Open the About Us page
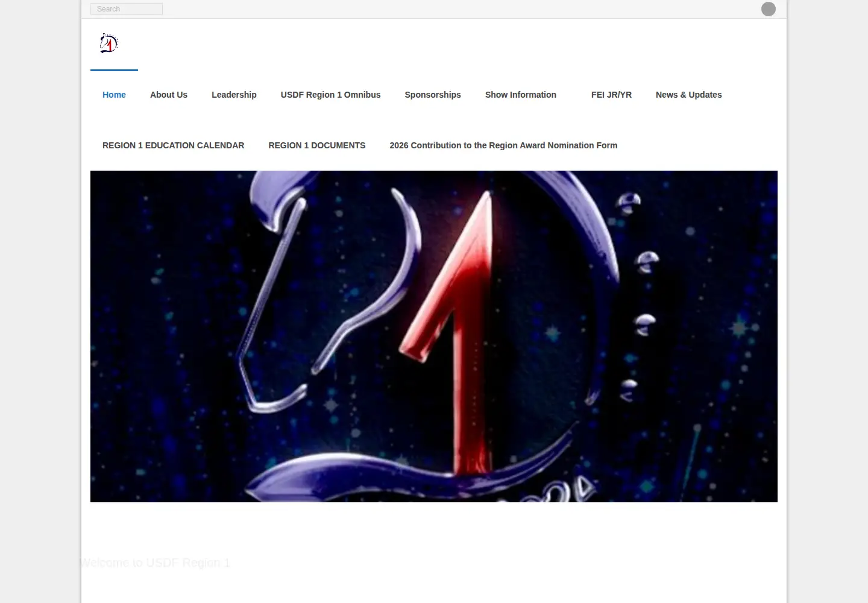Screen dimensions: 868x603 click(x=169, y=95)
